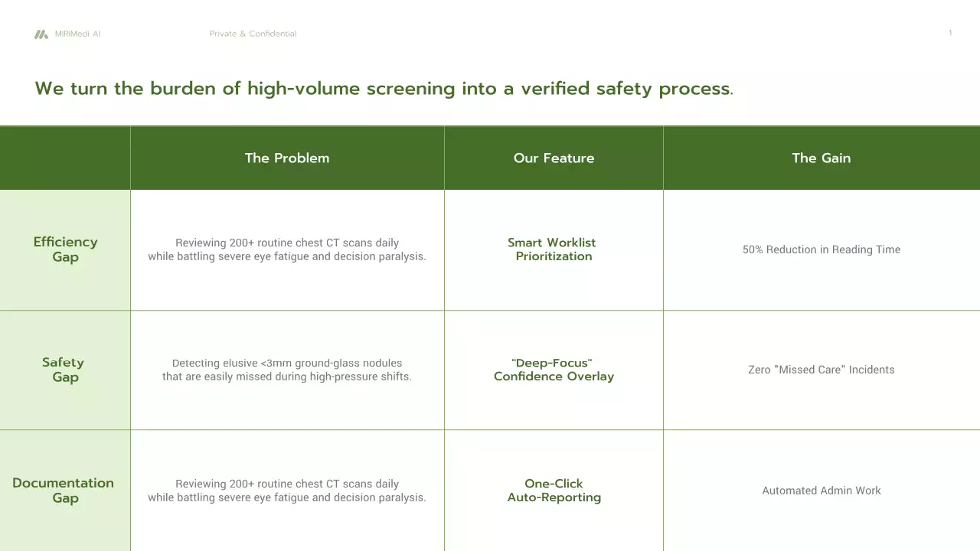Select the Efficiency Gap row label
This screenshot has width=980, height=551.
point(65,249)
